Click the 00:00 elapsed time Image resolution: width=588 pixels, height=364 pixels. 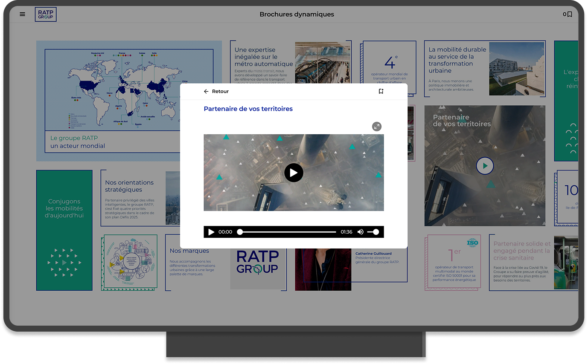pos(225,232)
